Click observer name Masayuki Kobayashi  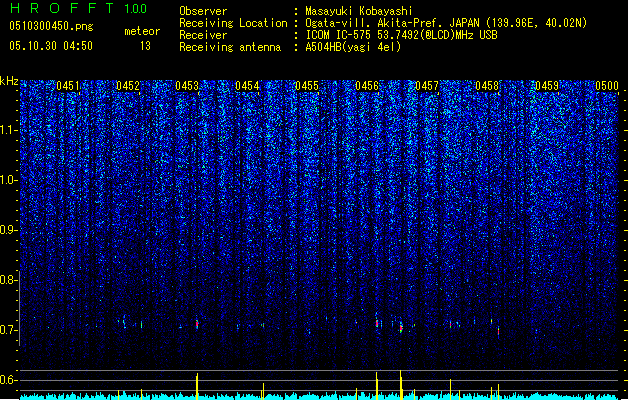359,11
